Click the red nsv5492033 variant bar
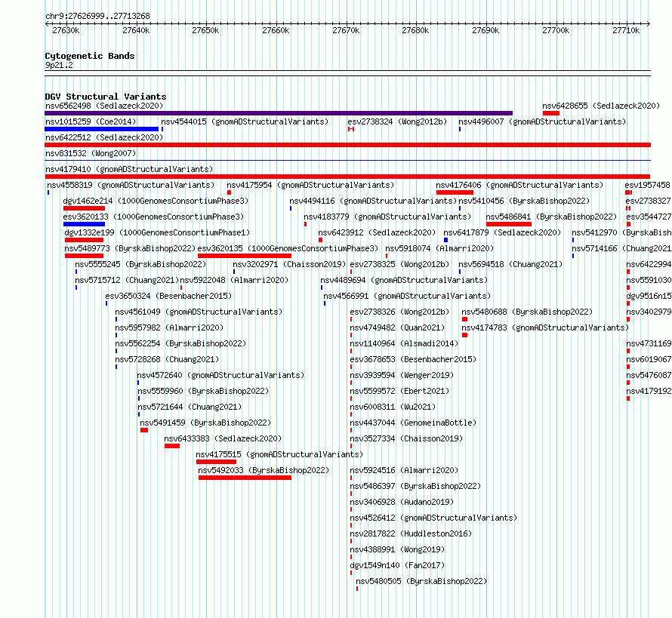The image size is (672, 618). click(x=245, y=478)
